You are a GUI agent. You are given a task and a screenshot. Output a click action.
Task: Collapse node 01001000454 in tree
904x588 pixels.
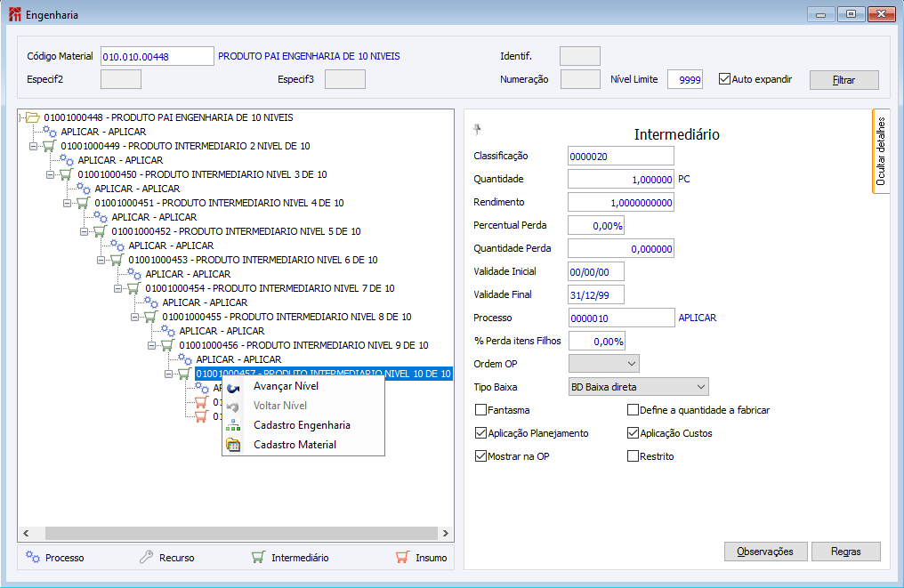tap(117, 288)
